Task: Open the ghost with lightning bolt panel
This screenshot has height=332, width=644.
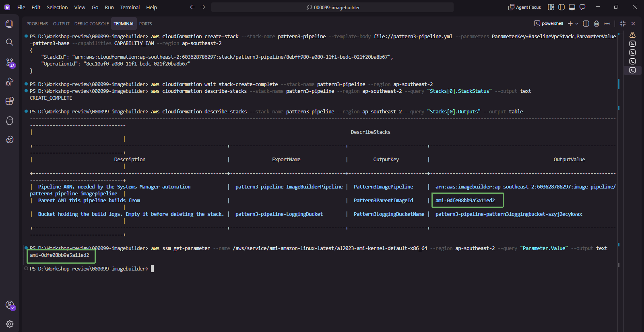Action: pyautogui.click(x=9, y=140)
